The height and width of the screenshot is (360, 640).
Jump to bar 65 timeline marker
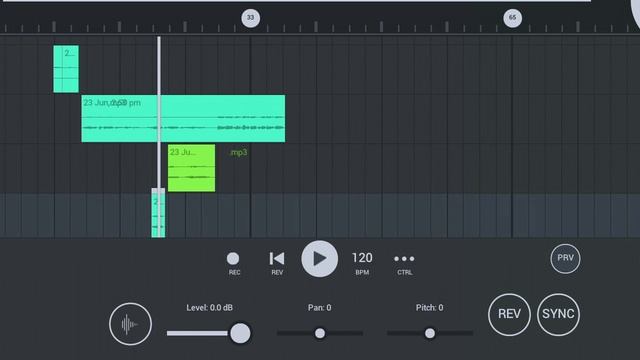click(x=513, y=18)
